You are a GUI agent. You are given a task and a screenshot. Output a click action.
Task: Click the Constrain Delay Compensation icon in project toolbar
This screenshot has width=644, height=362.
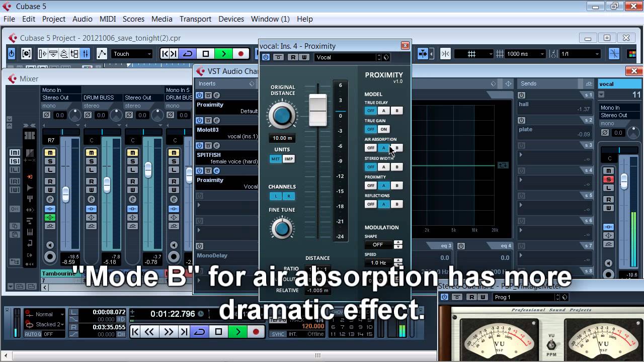coord(26,53)
